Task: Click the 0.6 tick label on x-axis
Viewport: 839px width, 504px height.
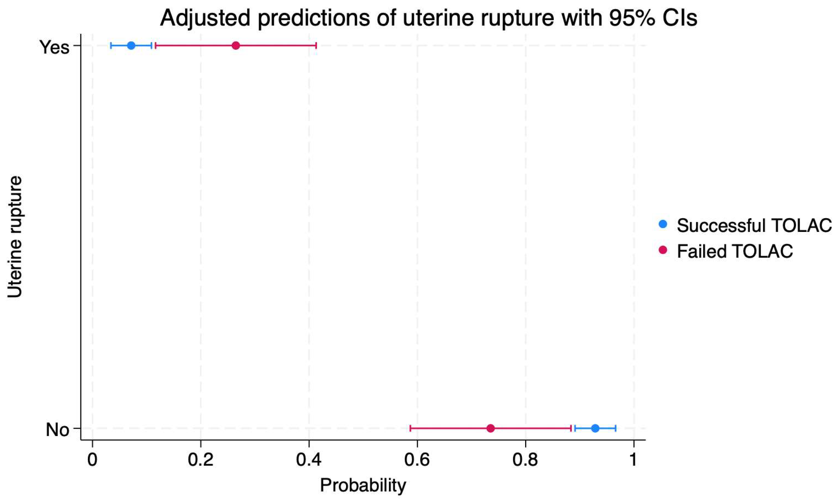Action: coord(417,459)
